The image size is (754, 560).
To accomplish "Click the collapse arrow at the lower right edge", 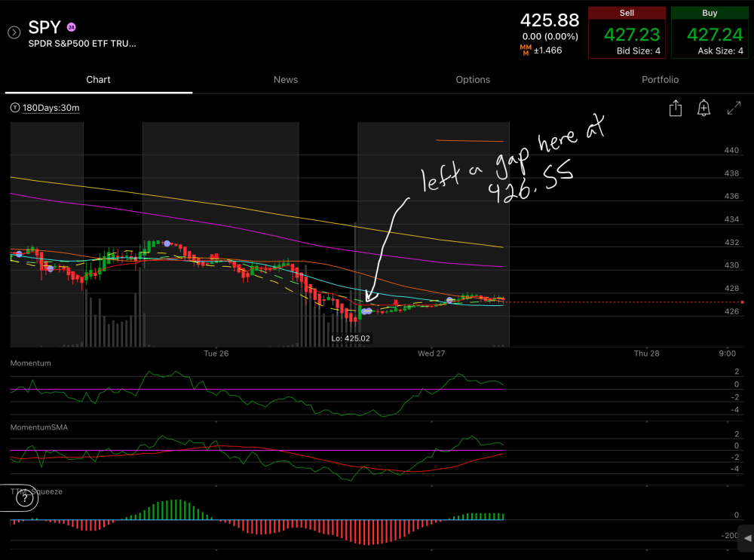I will click(746, 538).
